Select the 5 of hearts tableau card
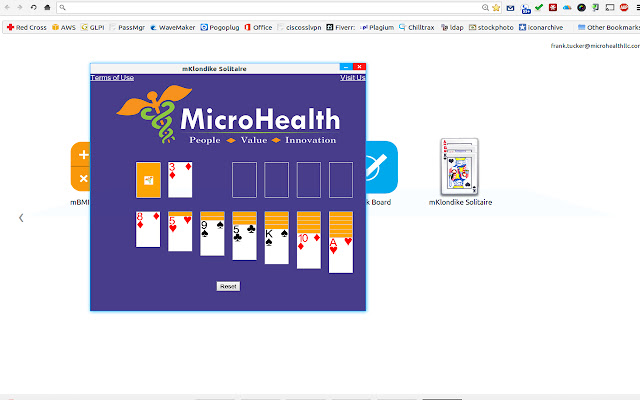The height and width of the screenshot is (400, 640). click(x=180, y=233)
